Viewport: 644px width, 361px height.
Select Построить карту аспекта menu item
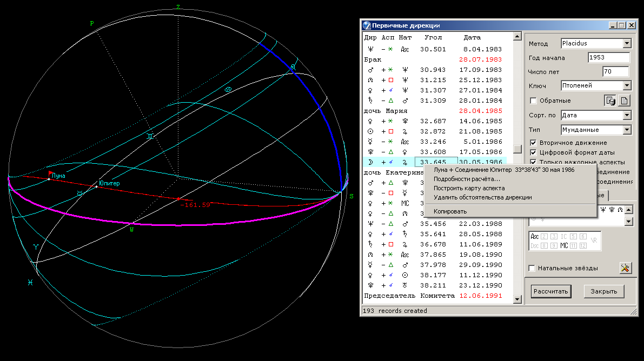469,188
